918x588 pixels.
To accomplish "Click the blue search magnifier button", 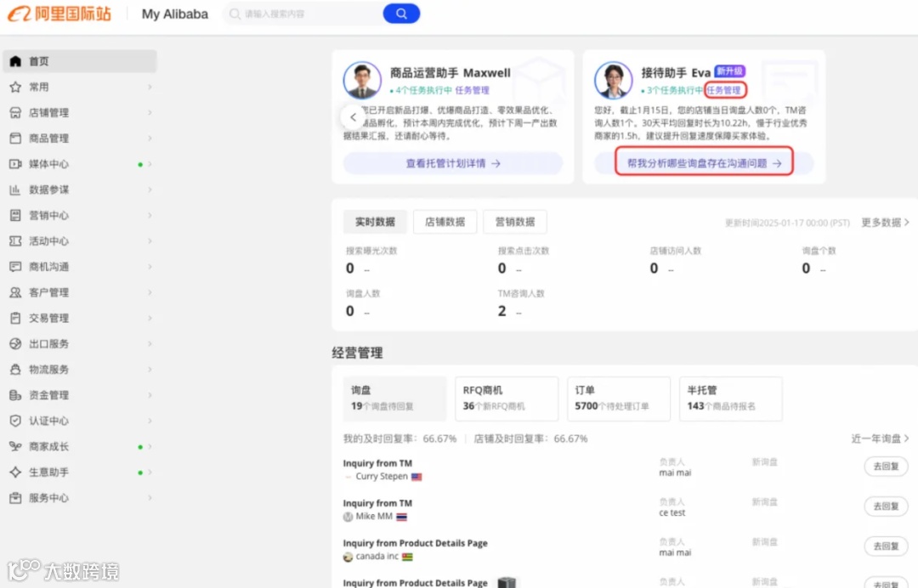I will [x=401, y=14].
